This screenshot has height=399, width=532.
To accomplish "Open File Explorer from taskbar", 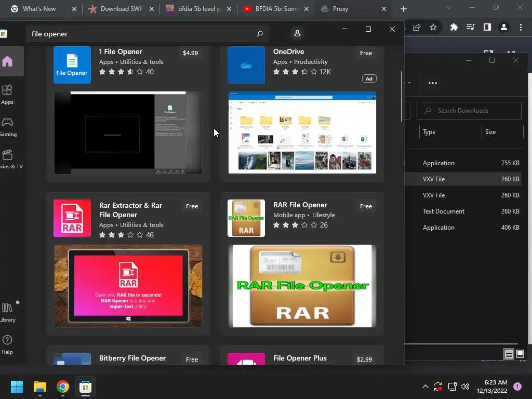I will click(x=39, y=387).
